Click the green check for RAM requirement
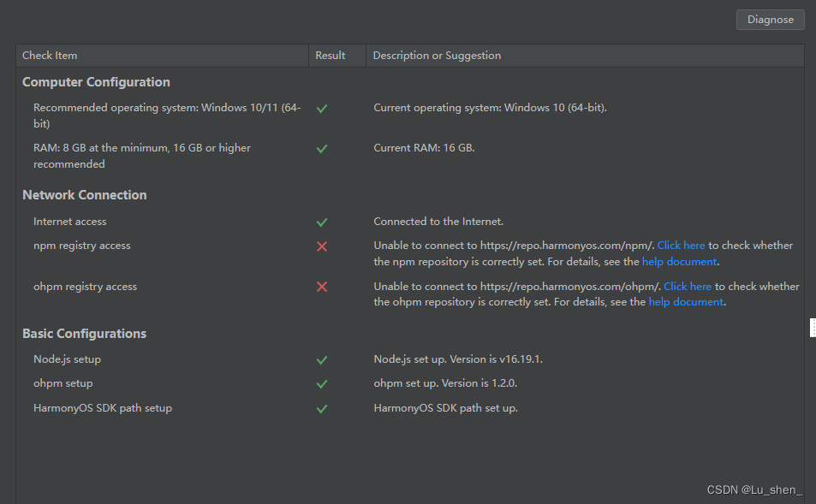The image size is (816, 504). click(322, 149)
